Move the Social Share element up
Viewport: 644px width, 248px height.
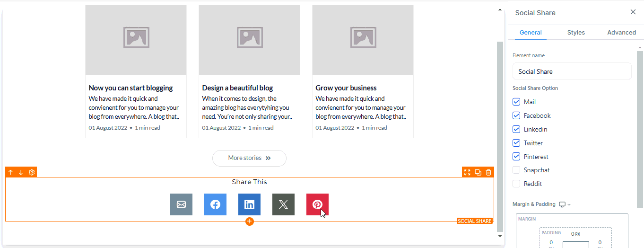coord(10,172)
